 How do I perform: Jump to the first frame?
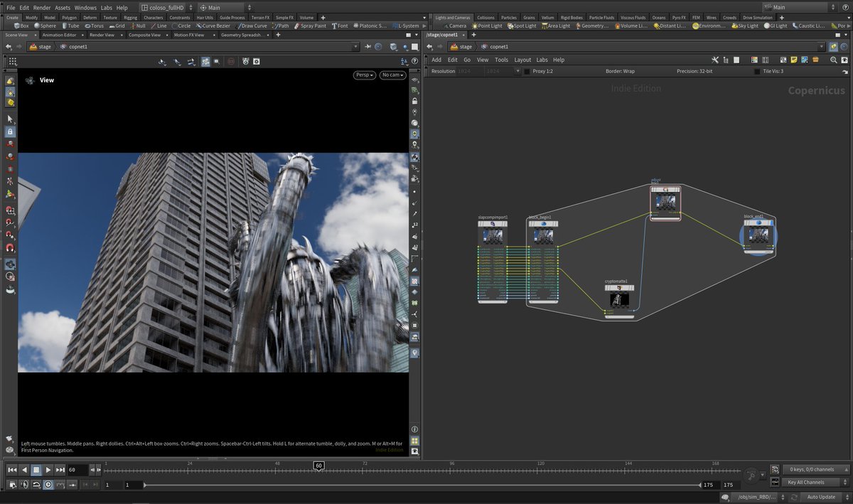tap(12, 470)
